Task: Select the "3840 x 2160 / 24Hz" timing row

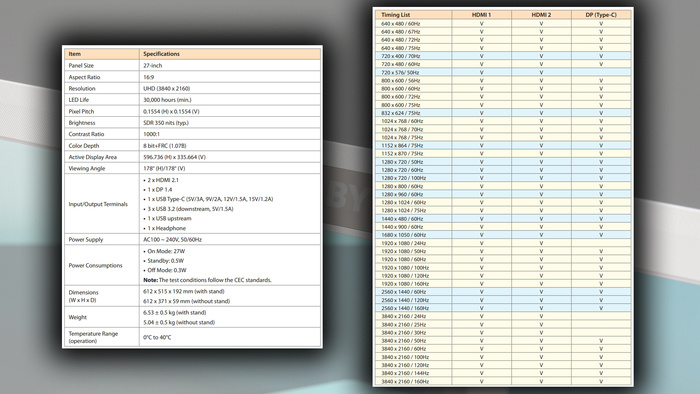Action: click(x=503, y=316)
